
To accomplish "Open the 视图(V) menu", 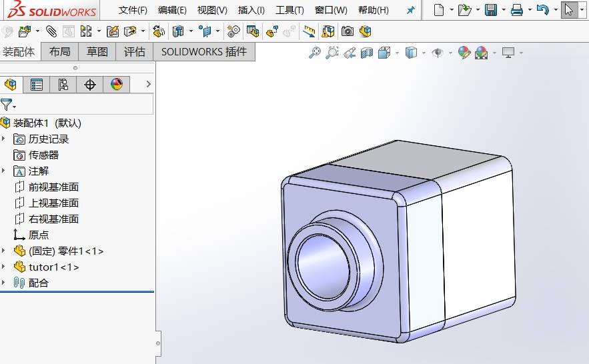I will tap(212, 10).
